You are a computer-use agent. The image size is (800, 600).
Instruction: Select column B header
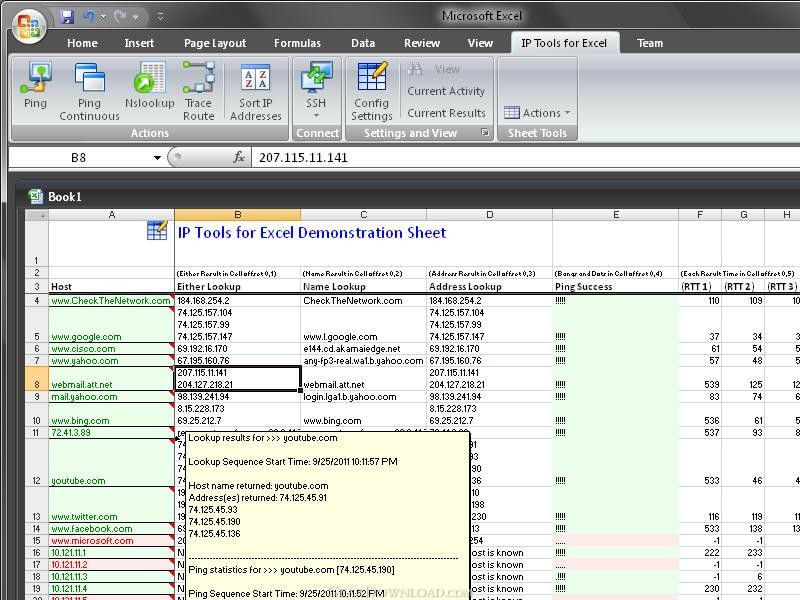click(x=237, y=215)
